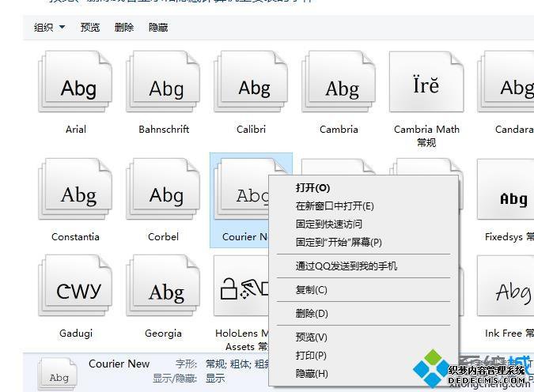The width and height of the screenshot is (534, 392).
Task: Click the Gadugi font name label
Action: click(76, 334)
